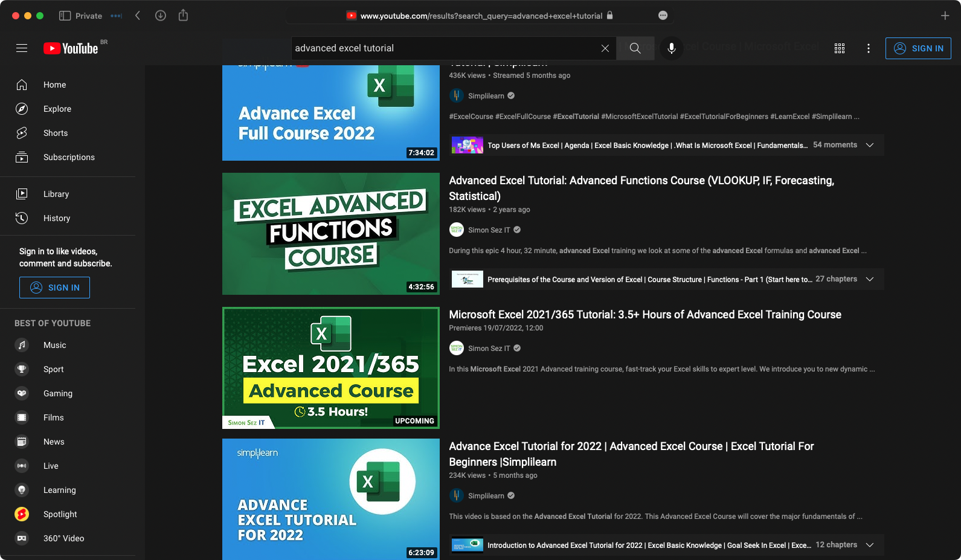Open Simplilearn channel under the 436K views video
The image size is (961, 560).
(x=486, y=96)
